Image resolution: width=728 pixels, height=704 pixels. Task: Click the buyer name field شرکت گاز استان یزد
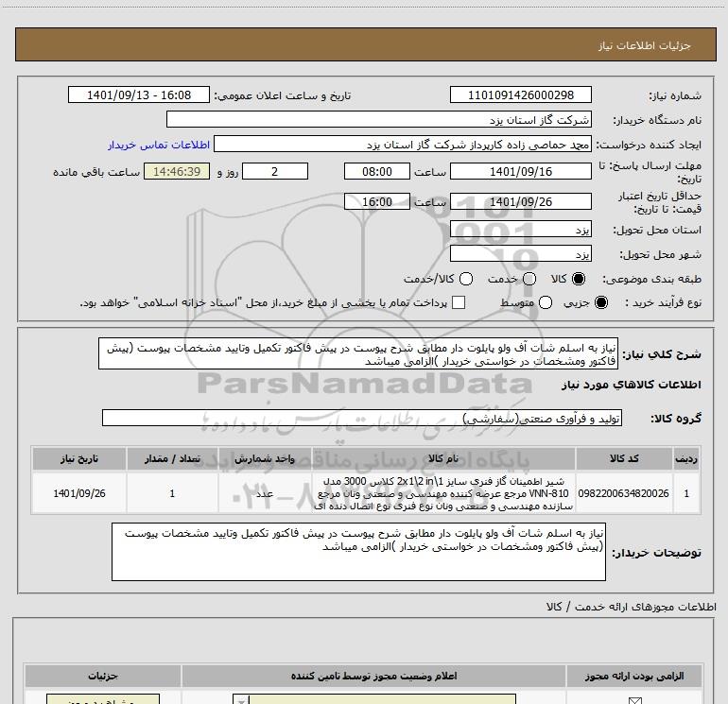click(379, 119)
